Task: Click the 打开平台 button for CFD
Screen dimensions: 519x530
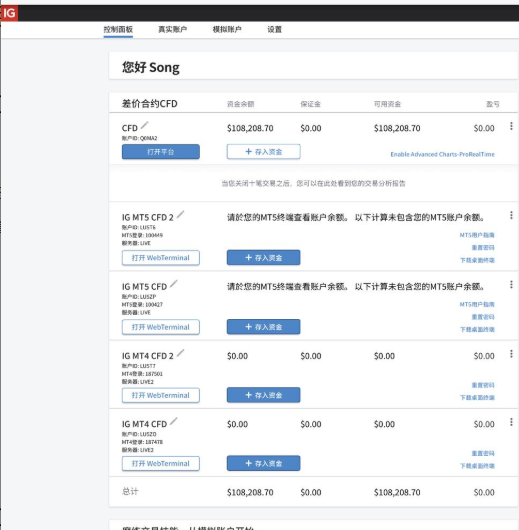Action: (x=161, y=152)
